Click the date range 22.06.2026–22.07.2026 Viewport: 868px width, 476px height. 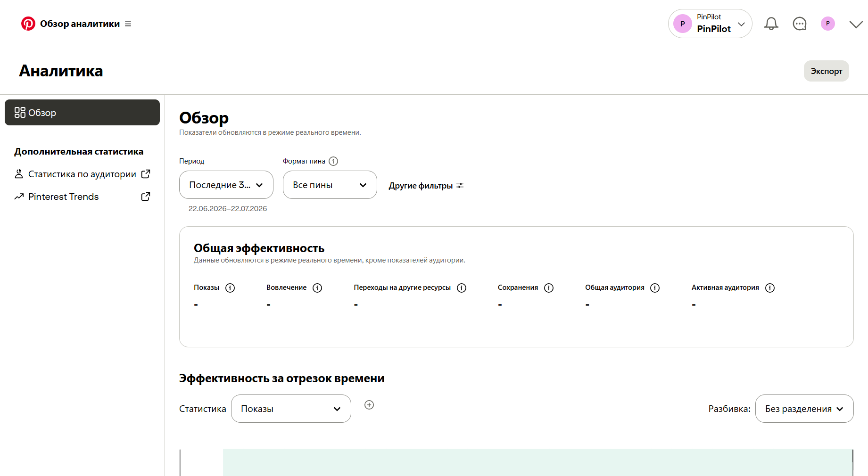(x=228, y=209)
